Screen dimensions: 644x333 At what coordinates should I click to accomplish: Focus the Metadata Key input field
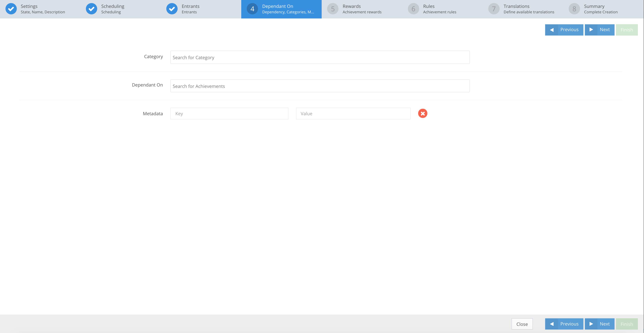229,114
